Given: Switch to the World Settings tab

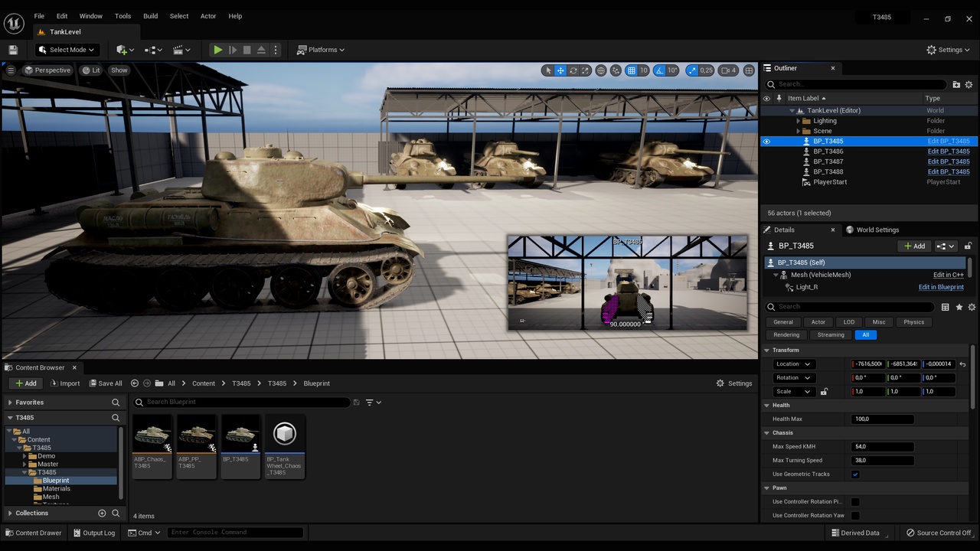Looking at the screenshot, I should 873,230.
